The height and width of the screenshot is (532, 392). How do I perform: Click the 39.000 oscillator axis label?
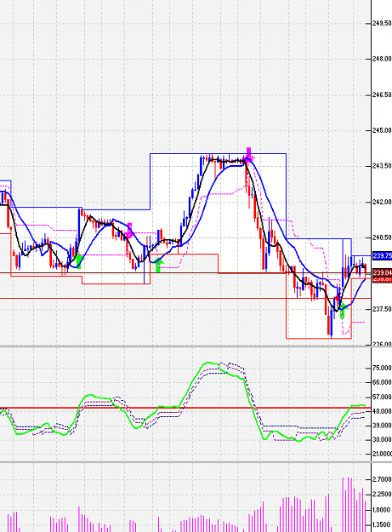click(x=382, y=426)
